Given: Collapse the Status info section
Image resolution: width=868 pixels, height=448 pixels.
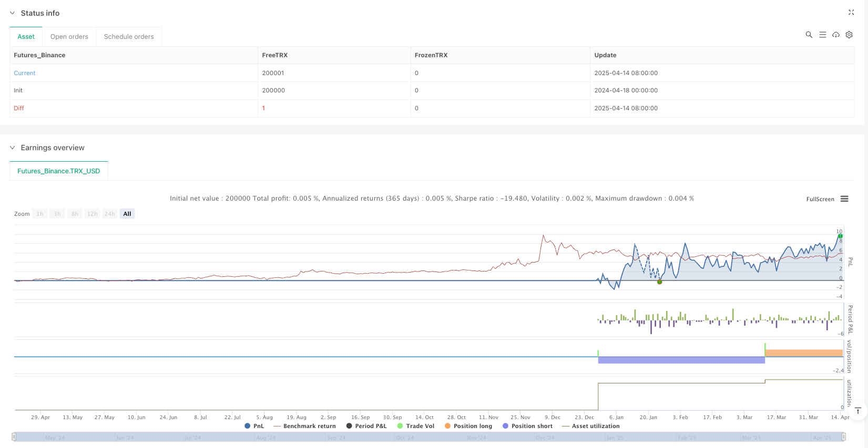Looking at the screenshot, I should 13,13.
